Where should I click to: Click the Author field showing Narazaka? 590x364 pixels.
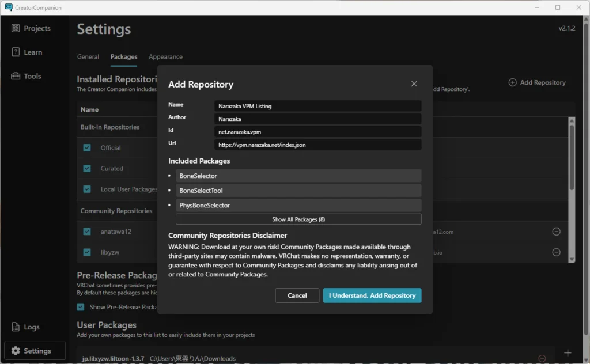317,119
